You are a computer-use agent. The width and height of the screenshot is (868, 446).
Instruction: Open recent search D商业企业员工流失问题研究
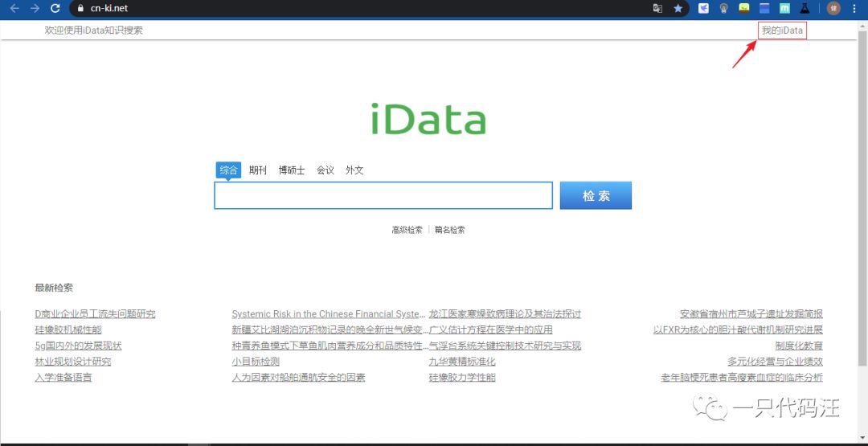[95, 314]
